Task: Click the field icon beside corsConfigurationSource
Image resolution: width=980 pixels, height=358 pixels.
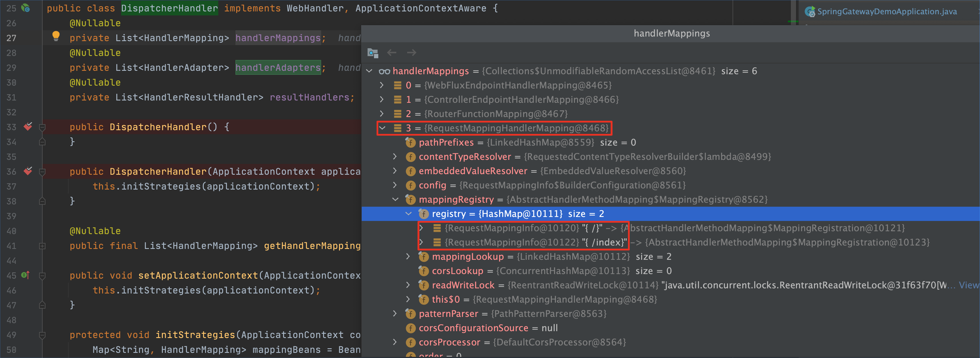Action: tap(411, 328)
